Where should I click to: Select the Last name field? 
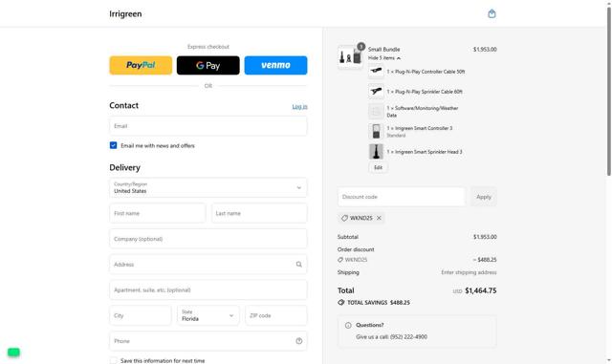259,213
